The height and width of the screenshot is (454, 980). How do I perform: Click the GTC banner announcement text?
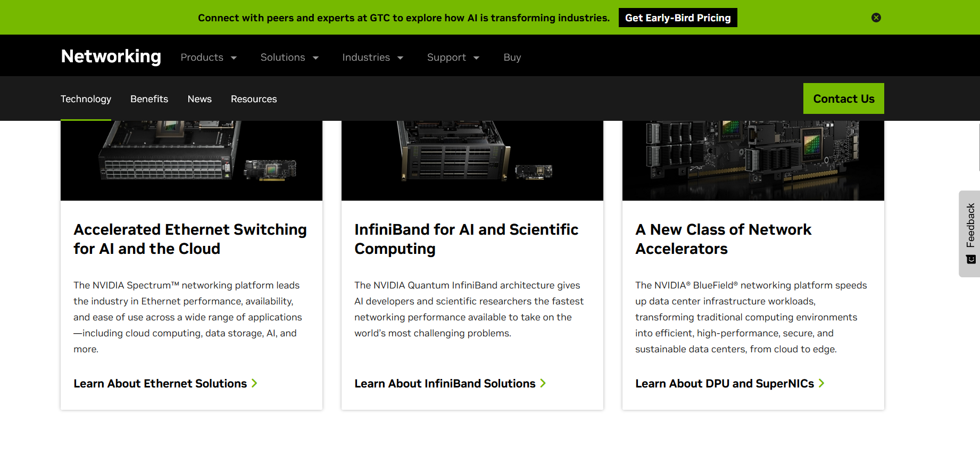[404, 18]
